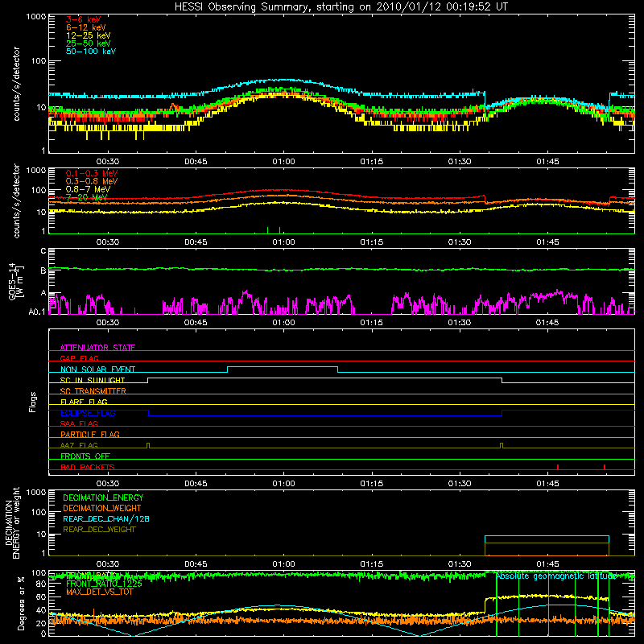Click the ECLIPSE_FLAG drop near 00:37
Viewport: 644px width, 644px height.
[148, 413]
